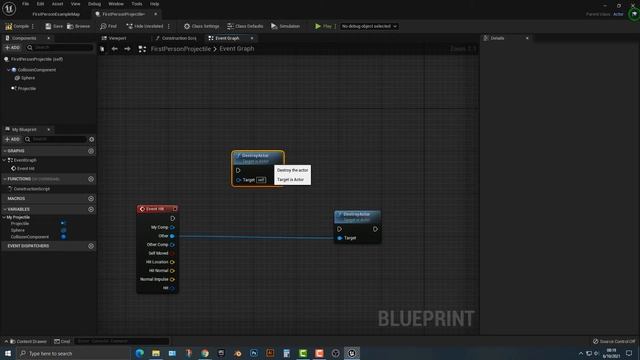Open My Blueprint settings gear
640x360 pixels.
[91, 139]
